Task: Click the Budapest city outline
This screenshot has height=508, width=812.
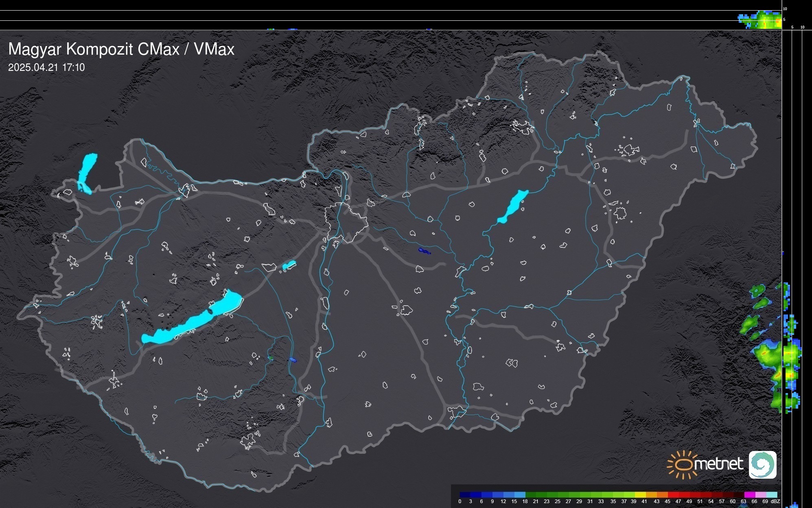Action: pos(346,222)
